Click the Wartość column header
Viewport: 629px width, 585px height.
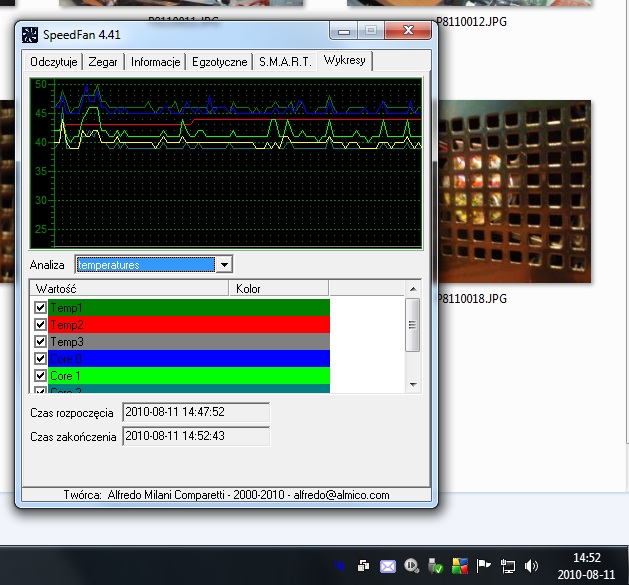pos(129,288)
